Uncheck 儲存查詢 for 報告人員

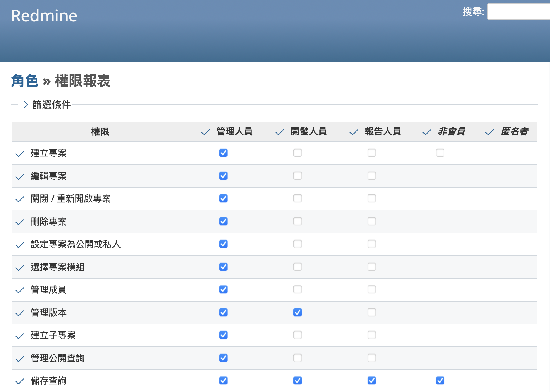tap(372, 381)
